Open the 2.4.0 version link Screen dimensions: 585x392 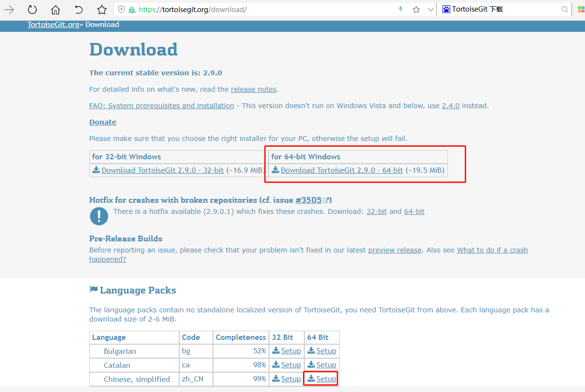pos(451,106)
